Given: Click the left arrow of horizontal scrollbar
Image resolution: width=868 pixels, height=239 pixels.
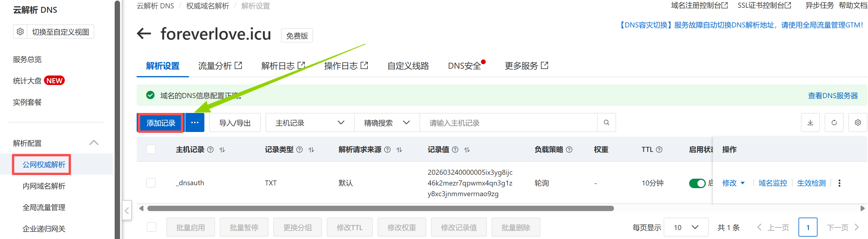Looking at the screenshot, I should tap(141, 208).
